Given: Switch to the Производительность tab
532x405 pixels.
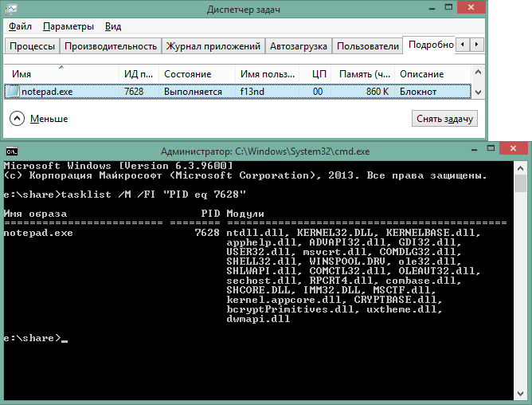Looking at the screenshot, I should click(110, 46).
